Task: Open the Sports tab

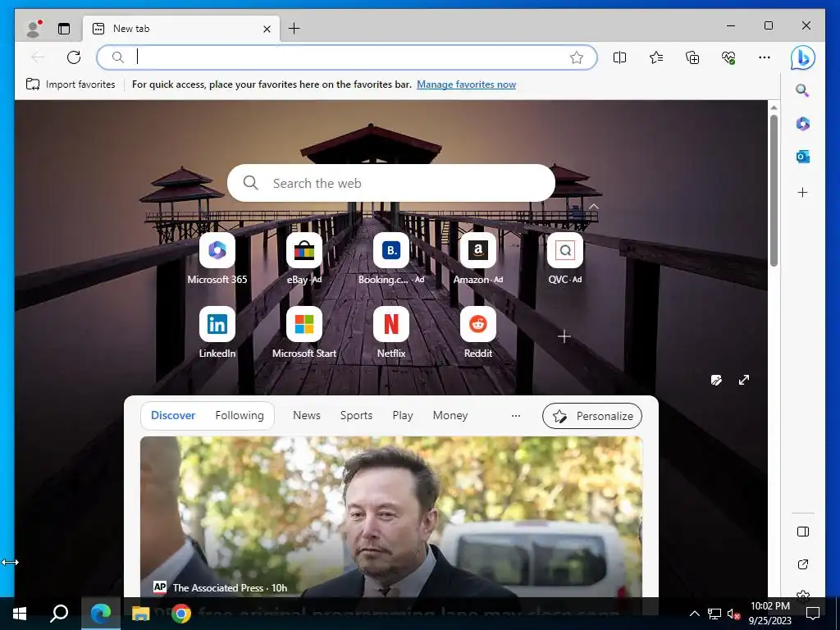Action: click(356, 415)
